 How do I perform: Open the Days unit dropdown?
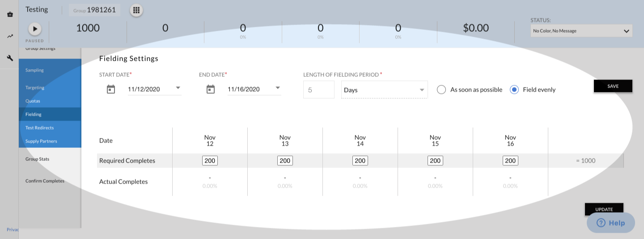click(385, 90)
